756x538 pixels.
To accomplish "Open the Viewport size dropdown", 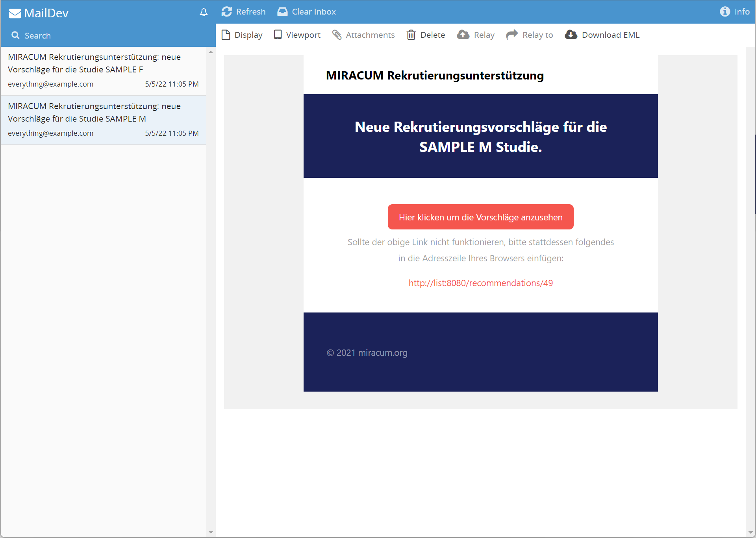I will 297,35.
